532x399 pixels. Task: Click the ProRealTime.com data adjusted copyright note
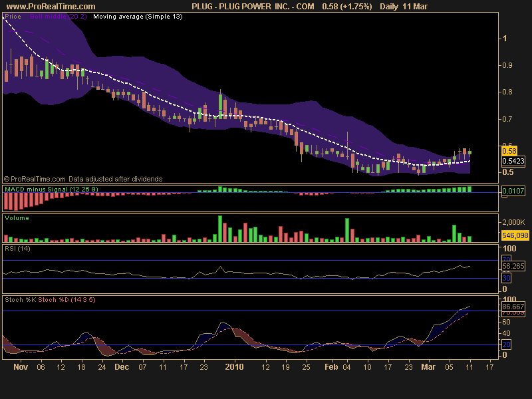(83, 179)
